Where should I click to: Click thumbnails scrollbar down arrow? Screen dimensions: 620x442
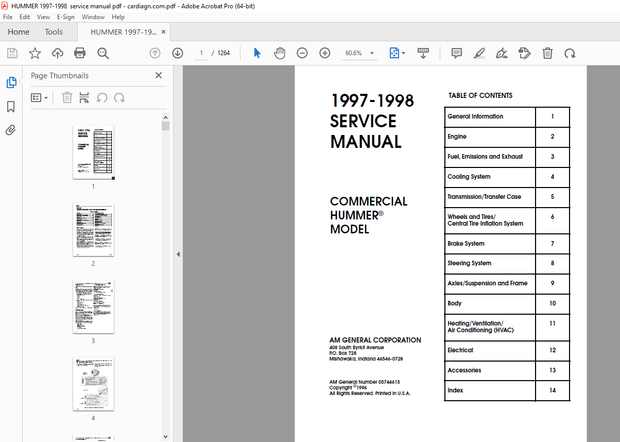click(x=166, y=437)
